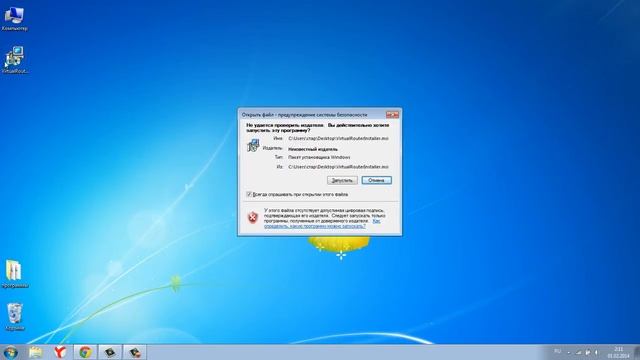The image size is (640, 360).
Task: Open the Action Center flag icon
Action: point(588,352)
